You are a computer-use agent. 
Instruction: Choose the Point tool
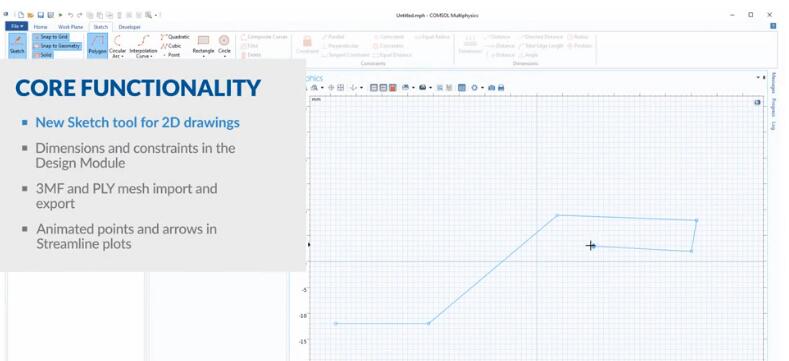tap(171, 55)
